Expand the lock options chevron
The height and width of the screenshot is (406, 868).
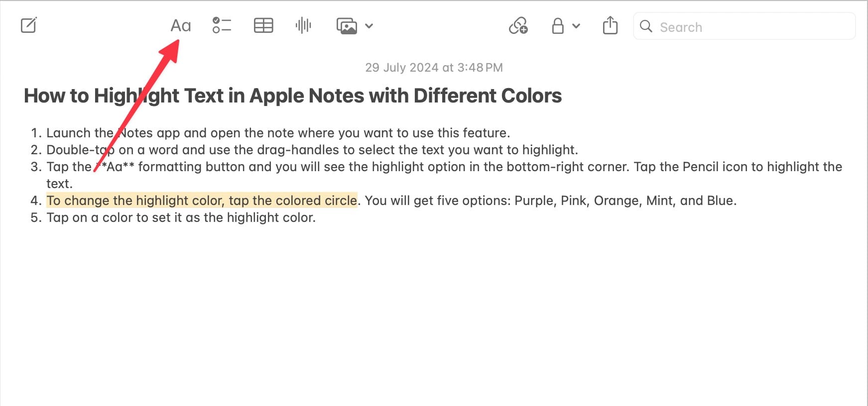point(576,26)
